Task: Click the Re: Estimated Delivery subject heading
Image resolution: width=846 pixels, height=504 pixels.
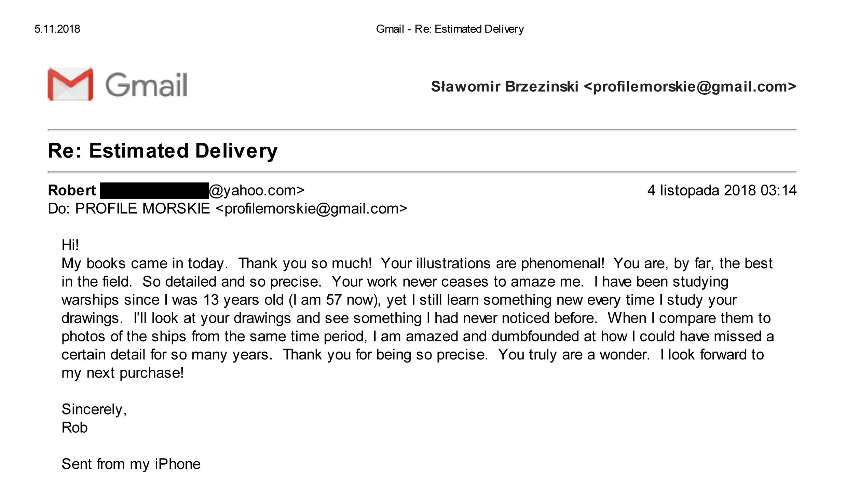Action: coord(163,151)
